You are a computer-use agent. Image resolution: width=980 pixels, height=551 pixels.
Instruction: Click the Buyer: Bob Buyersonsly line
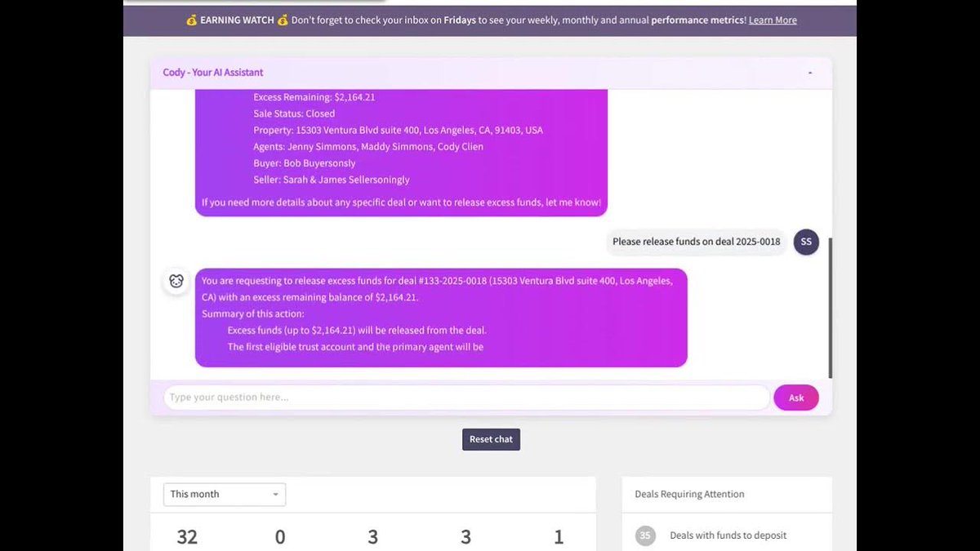pyautogui.click(x=305, y=163)
